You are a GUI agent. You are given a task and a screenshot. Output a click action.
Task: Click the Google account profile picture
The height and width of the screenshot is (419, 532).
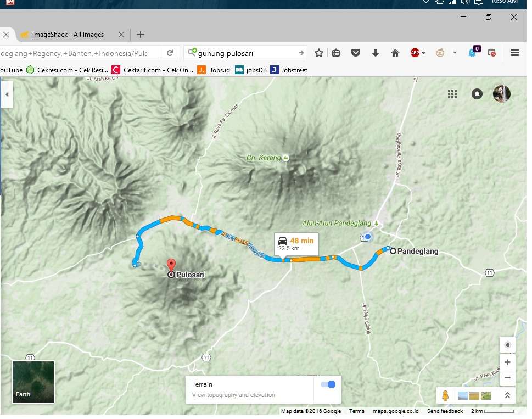tap(502, 94)
